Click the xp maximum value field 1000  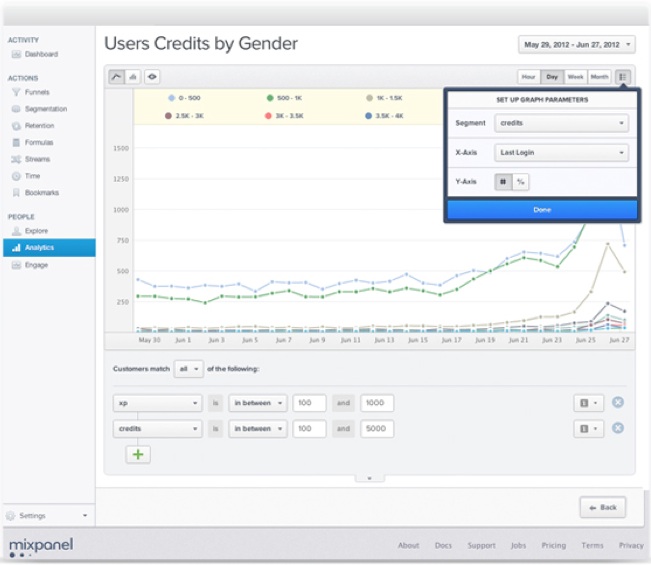pos(377,403)
